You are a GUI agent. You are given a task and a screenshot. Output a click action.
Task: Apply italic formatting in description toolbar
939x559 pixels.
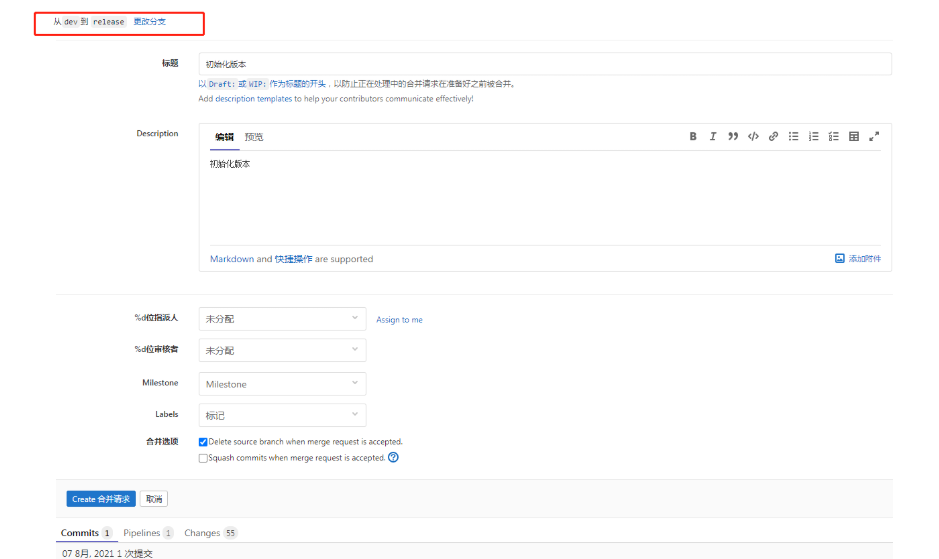click(713, 137)
